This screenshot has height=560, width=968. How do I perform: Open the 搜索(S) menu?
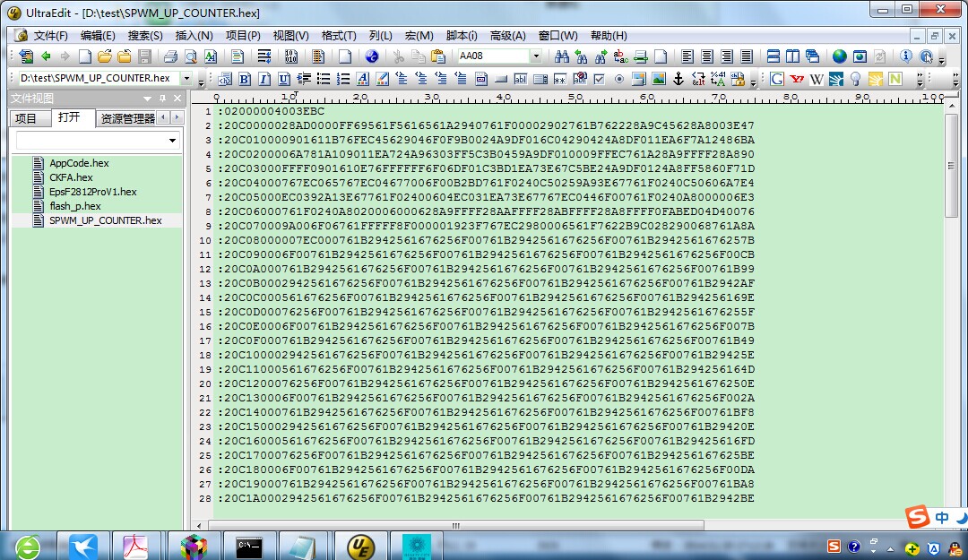[x=145, y=36]
